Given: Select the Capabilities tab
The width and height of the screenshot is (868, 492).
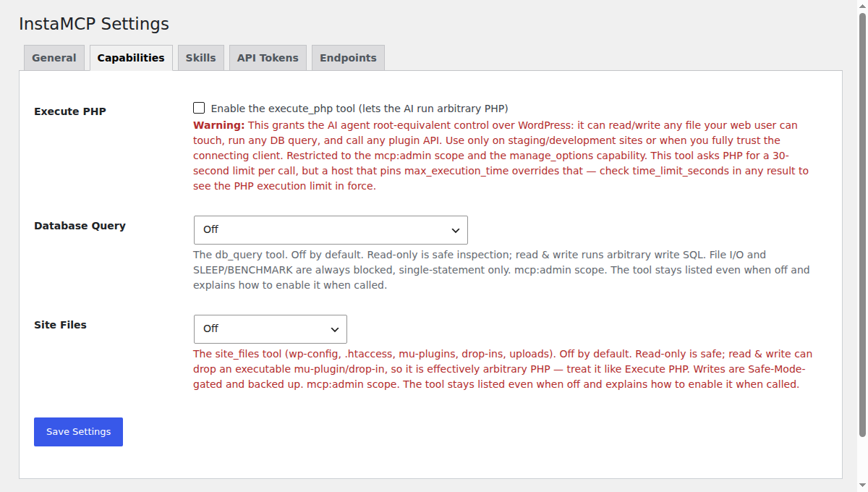Looking at the screenshot, I should 131,58.
